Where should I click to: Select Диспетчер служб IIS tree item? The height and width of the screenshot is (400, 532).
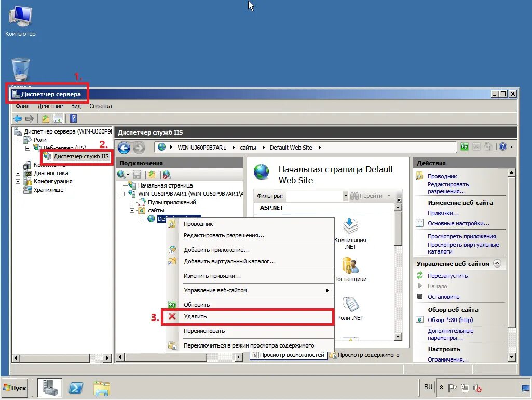tap(81, 156)
